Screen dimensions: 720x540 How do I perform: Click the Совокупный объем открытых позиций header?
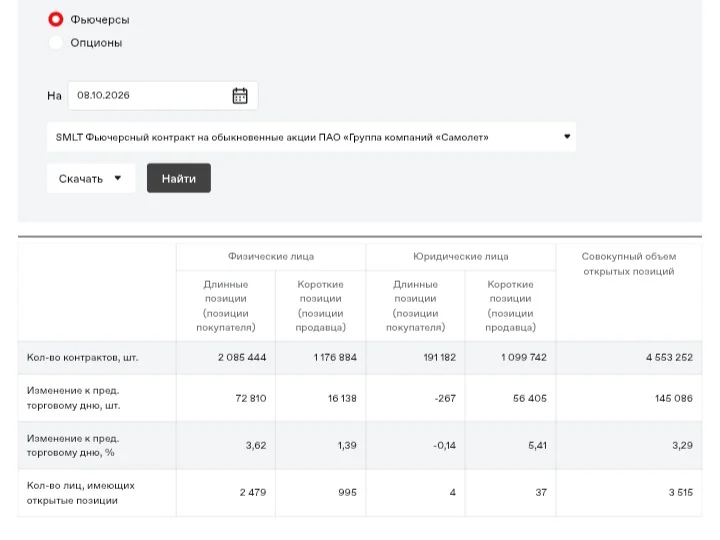[629, 264]
